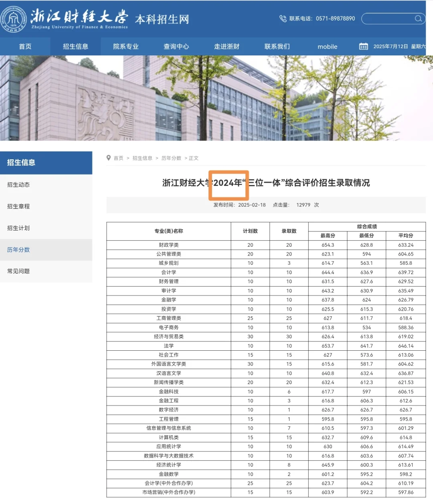Click the 最高分 column header
The width and height of the screenshot is (433, 504).
point(328,236)
